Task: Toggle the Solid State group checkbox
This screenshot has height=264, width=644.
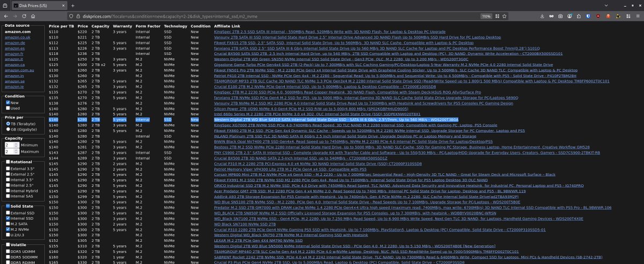Action: (8, 206)
